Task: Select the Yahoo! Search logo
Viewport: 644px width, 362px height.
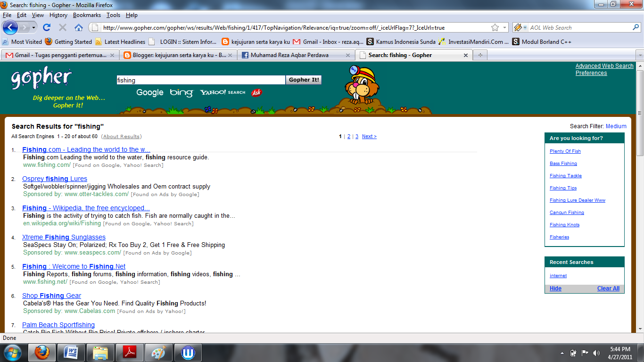Action: tap(223, 92)
